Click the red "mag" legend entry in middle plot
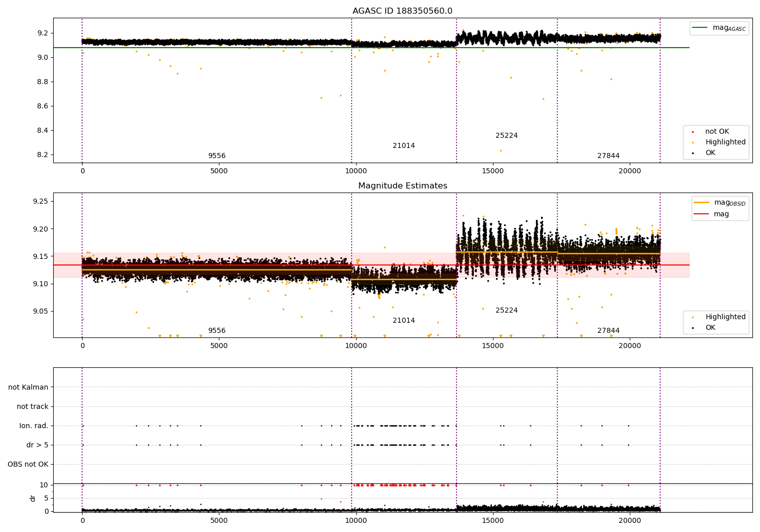This screenshot has width=760, height=532. pos(721,214)
